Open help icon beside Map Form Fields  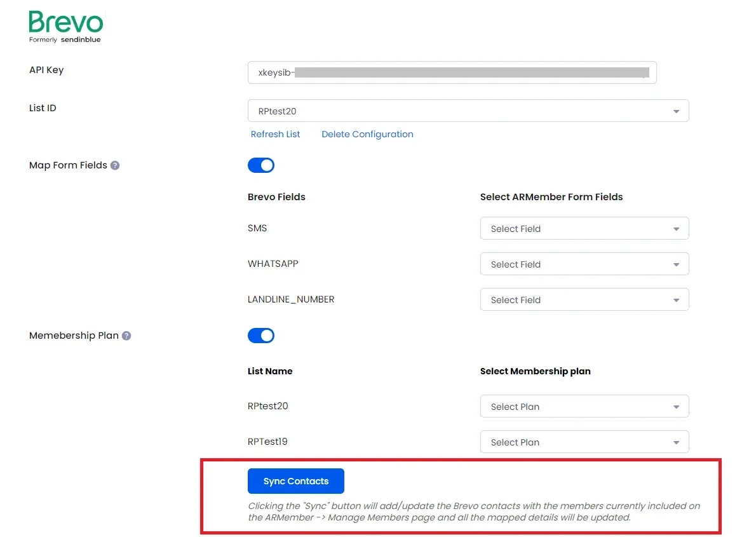coord(115,165)
